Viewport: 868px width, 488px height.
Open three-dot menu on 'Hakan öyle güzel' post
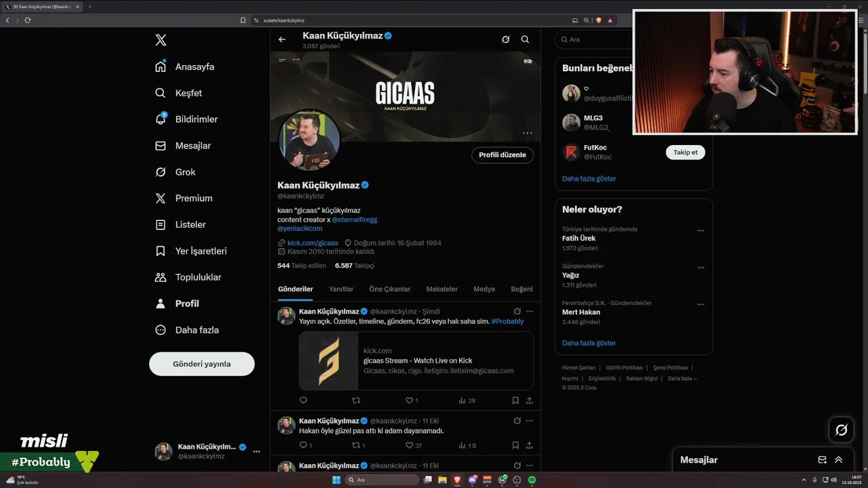click(x=530, y=421)
